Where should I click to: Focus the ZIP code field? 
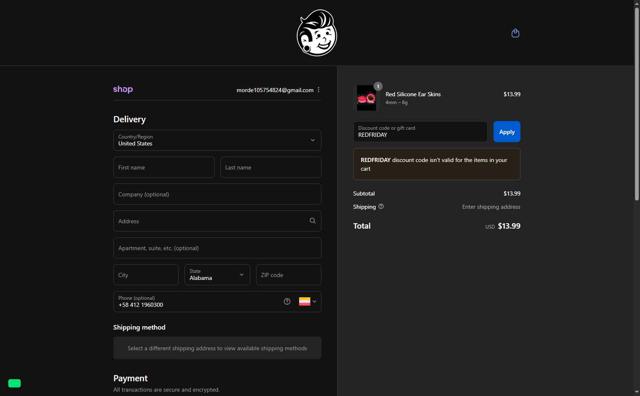[x=289, y=275]
